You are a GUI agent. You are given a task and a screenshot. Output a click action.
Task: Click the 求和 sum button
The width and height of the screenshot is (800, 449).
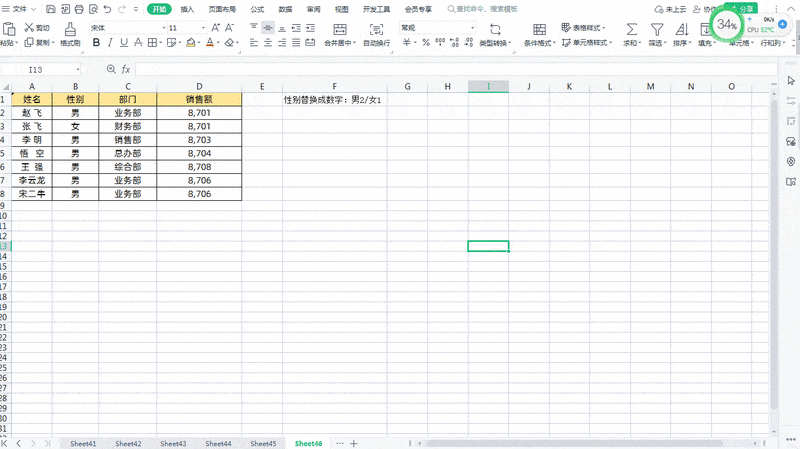coord(631,34)
